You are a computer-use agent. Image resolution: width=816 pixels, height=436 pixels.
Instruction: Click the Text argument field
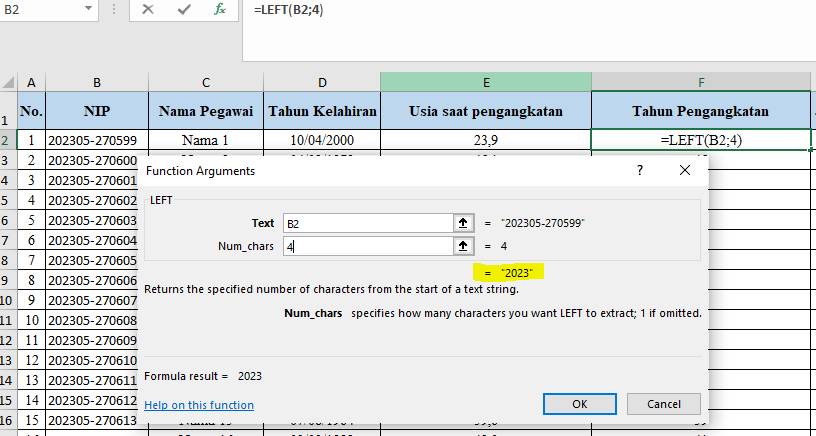point(368,223)
